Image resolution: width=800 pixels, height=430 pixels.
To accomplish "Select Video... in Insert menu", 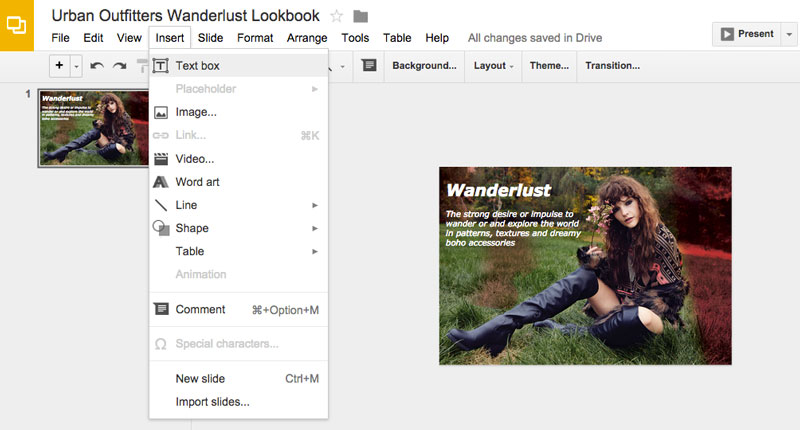I will [239, 159].
